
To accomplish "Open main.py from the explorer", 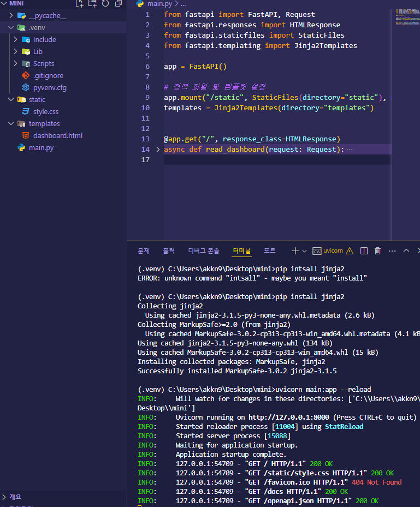I will pyautogui.click(x=41, y=148).
